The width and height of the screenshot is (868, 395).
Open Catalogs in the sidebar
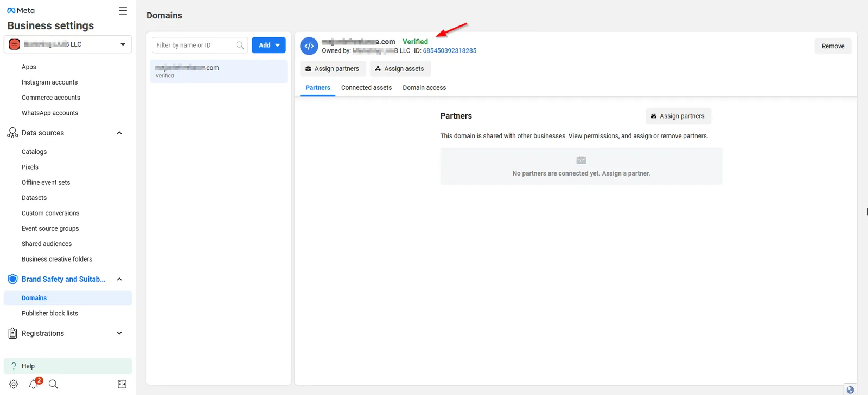pos(34,152)
